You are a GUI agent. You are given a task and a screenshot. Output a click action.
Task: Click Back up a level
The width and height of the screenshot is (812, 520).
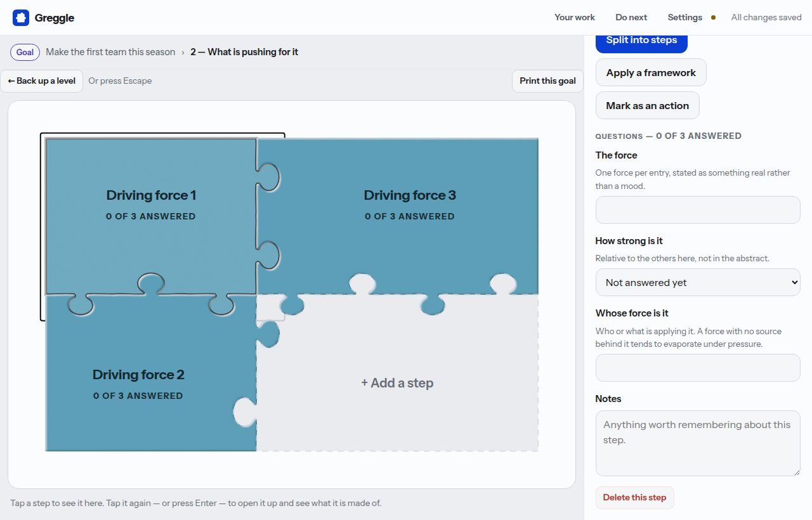42,81
